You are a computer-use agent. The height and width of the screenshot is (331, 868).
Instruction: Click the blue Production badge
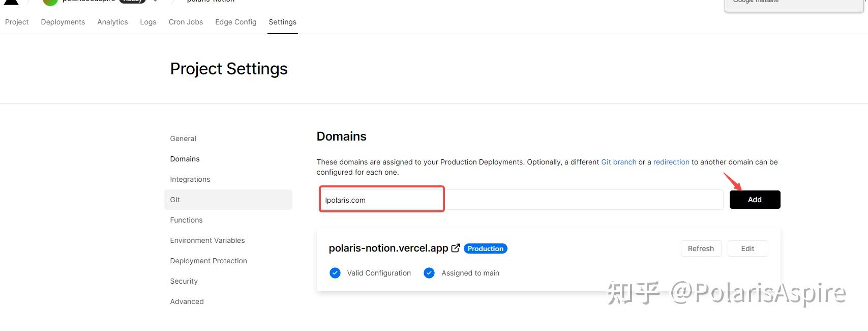pos(485,249)
